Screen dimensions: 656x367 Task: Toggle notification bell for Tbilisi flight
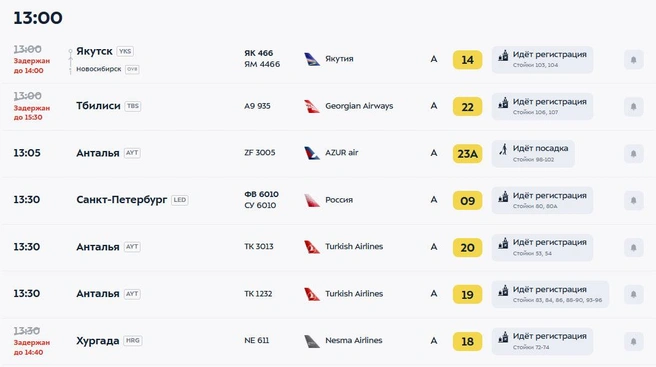pos(633,106)
